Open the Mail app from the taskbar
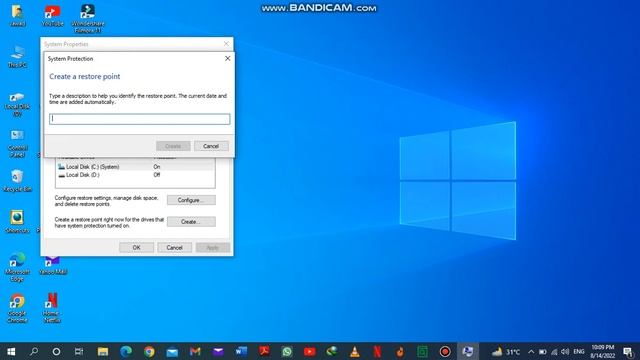The height and width of the screenshot is (360, 640). coord(172,351)
